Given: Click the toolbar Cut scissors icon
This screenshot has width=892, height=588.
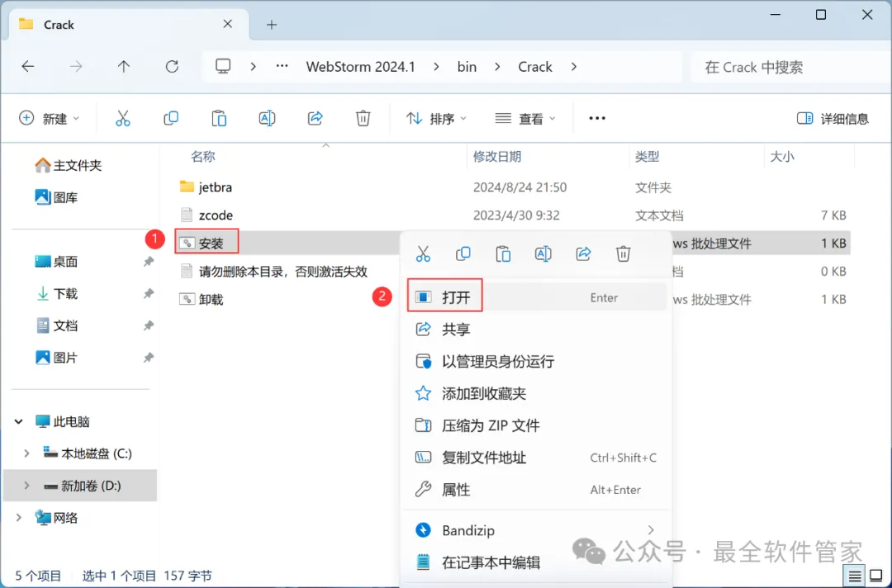Looking at the screenshot, I should pos(123,118).
